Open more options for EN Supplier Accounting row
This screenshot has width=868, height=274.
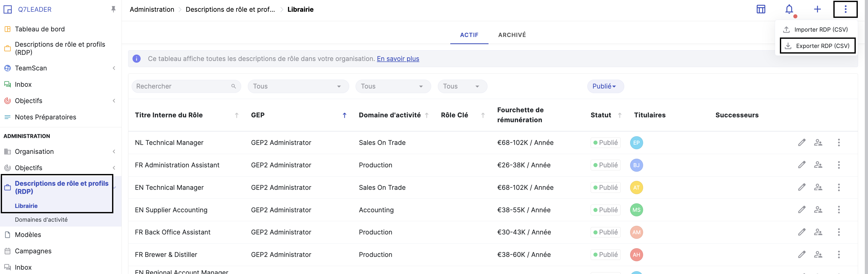tap(839, 210)
